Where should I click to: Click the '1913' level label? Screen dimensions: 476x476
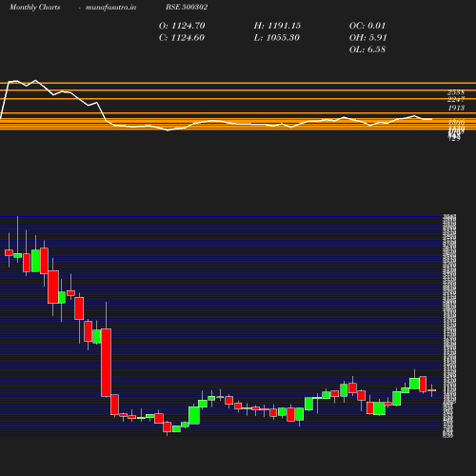point(456,108)
